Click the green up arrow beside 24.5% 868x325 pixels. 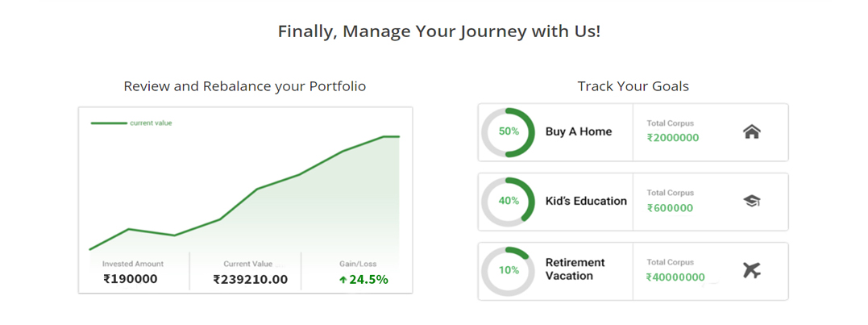click(x=343, y=280)
